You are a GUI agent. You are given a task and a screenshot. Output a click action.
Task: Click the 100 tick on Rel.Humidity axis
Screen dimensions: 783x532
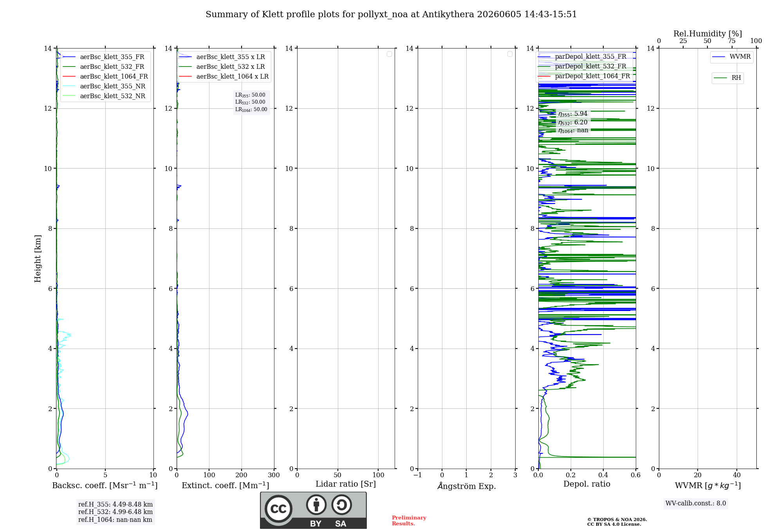tap(756, 41)
